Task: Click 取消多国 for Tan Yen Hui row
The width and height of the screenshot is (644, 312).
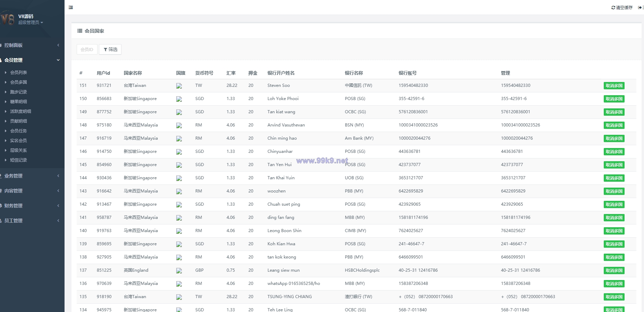Action: pos(614,165)
